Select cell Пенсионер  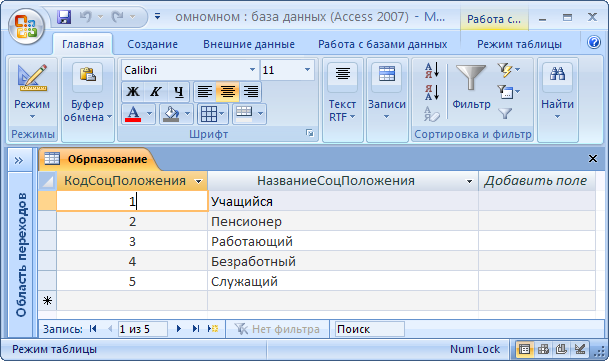point(343,221)
